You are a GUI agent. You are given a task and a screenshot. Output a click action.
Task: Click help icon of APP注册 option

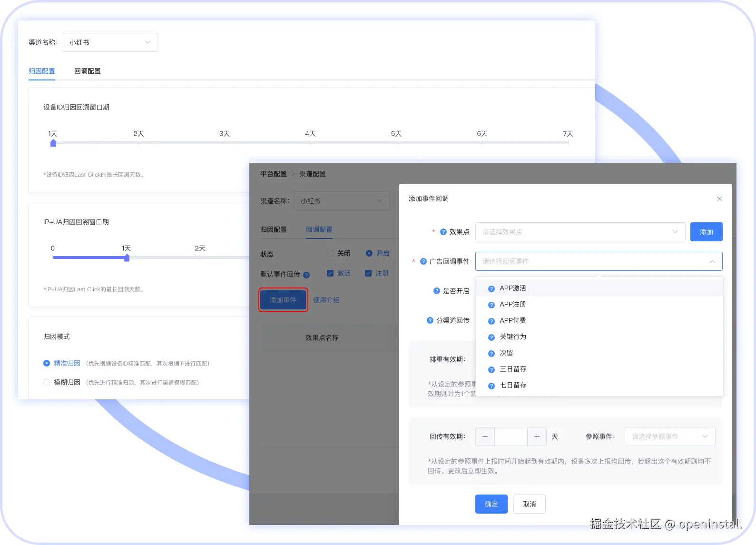click(x=491, y=305)
